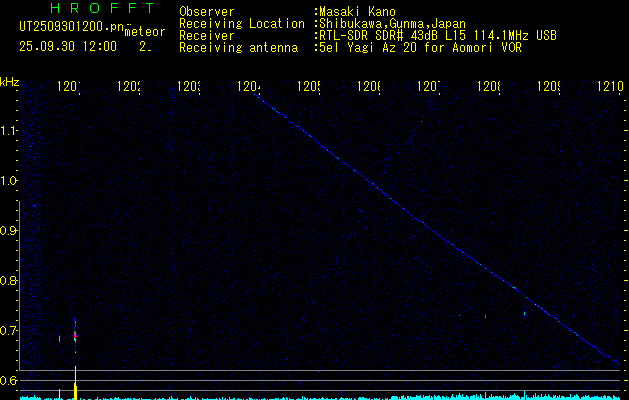629x400 pixels.
Task: Click the 1201 time axis marker
Action: 69,86
